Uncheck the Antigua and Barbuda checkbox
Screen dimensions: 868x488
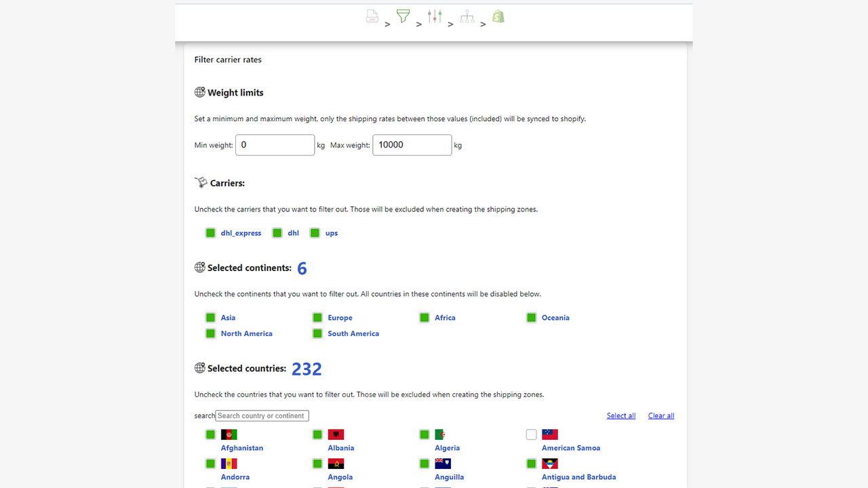[532, 464]
